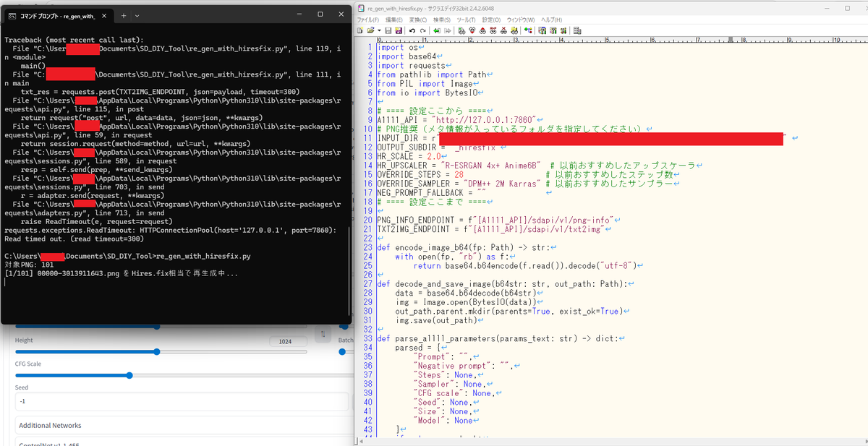Image resolution: width=868 pixels, height=446 pixels.
Task: Open the ウィンドウ(W) menu
Action: [520, 20]
